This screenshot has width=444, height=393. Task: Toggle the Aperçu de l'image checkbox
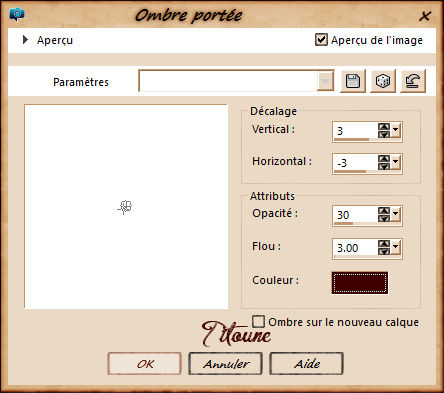pyautogui.click(x=321, y=40)
